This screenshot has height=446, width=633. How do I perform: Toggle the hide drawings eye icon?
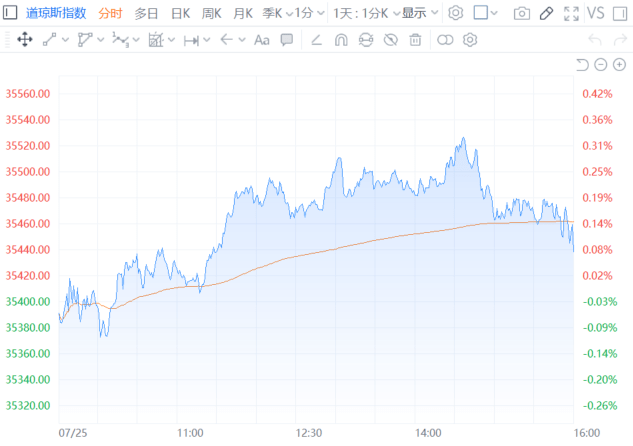[391, 40]
